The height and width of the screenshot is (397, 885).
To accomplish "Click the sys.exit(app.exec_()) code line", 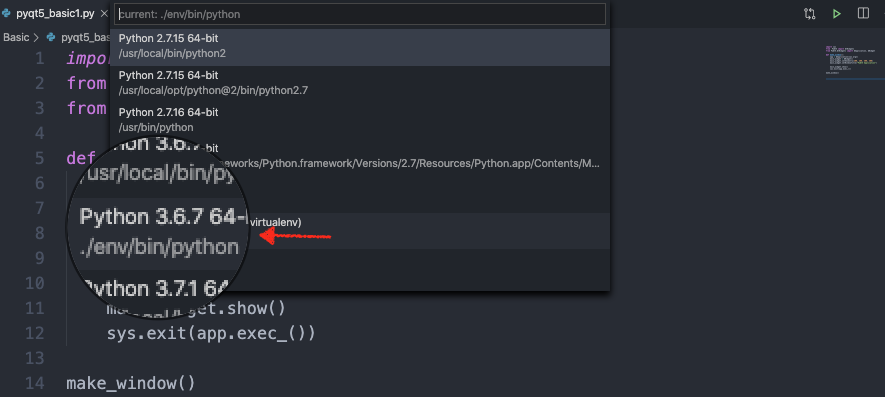I will point(211,334).
